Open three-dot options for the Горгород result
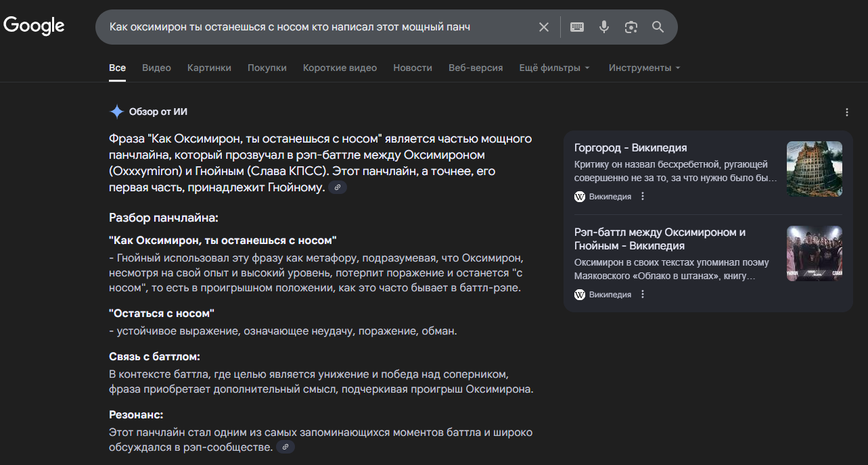The height and width of the screenshot is (465, 868). [x=643, y=197]
